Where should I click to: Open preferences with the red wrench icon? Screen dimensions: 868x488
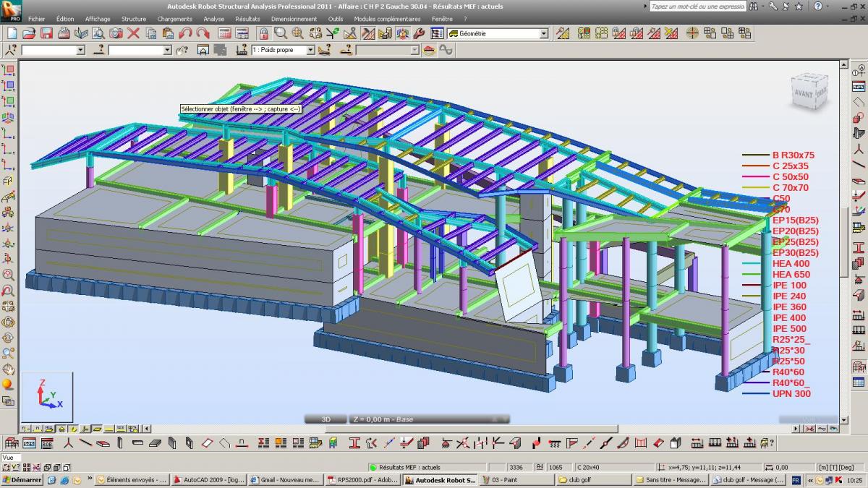pyautogui.click(x=420, y=33)
